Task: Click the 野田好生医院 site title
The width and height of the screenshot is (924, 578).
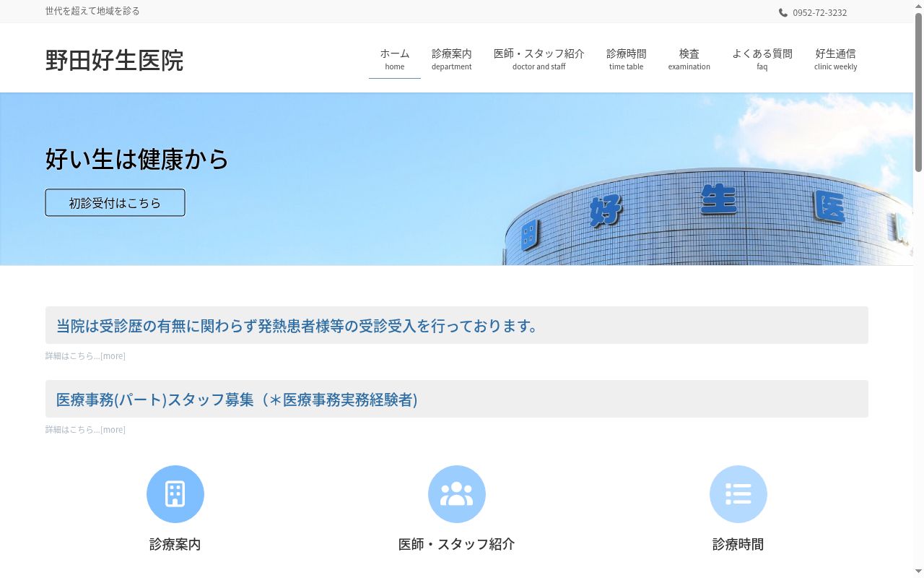Action: 114,60
